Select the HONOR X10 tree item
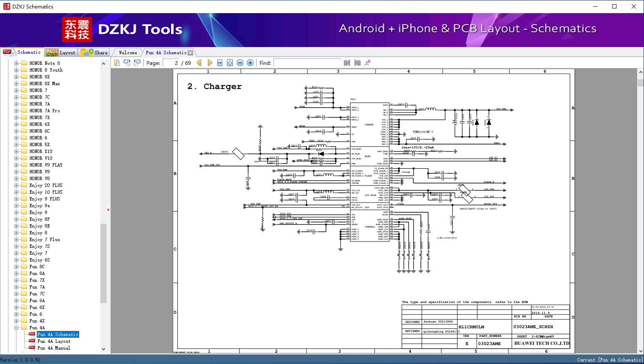This screenshot has width=644, height=364. point(41,151)
